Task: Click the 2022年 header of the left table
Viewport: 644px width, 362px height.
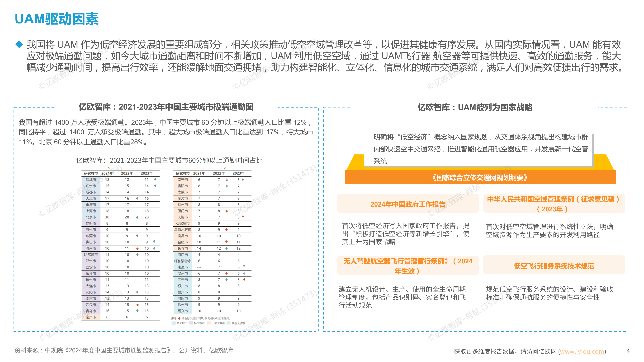Action: (127, 173)
